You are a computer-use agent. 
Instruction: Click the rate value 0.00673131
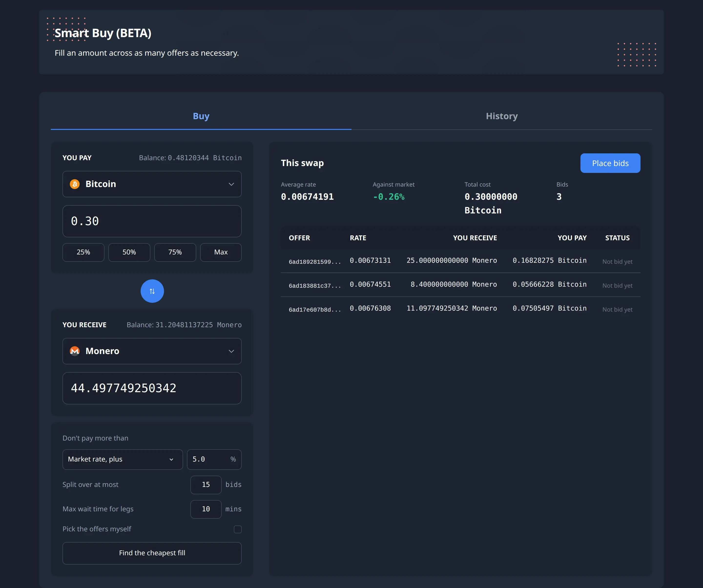370,261
